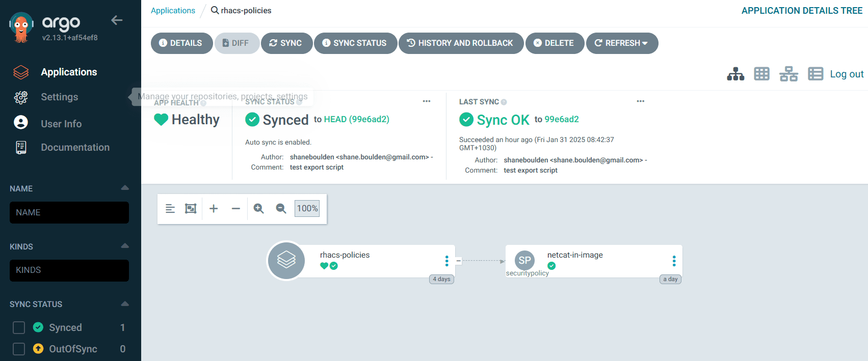
Task: Open last sync revision 99e6ad2 link
Action: (x=562, y=119)
